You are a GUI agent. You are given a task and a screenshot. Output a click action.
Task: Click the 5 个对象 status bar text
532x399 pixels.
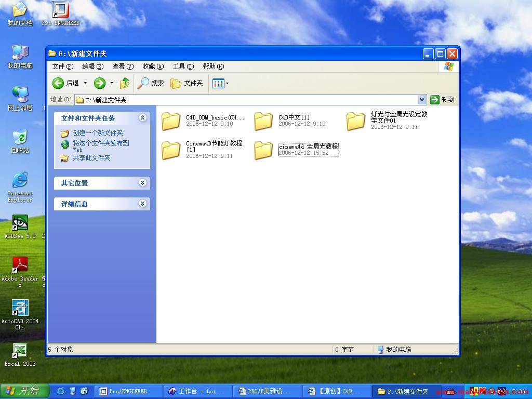[60, 350]
